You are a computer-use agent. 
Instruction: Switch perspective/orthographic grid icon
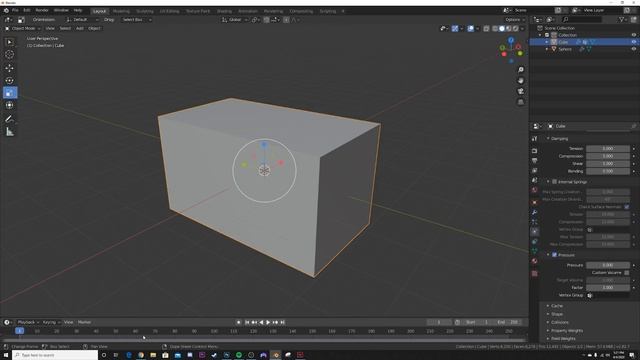[521, 102]
